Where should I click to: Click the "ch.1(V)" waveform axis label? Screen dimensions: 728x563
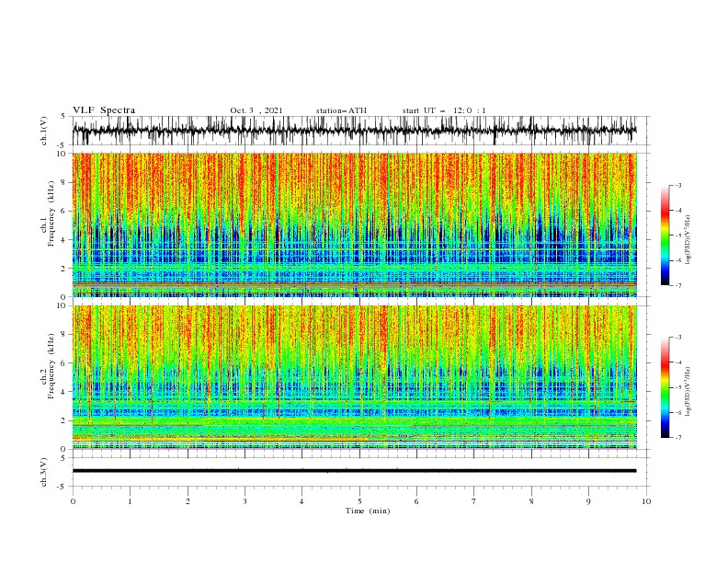click(x=44, y=131)
